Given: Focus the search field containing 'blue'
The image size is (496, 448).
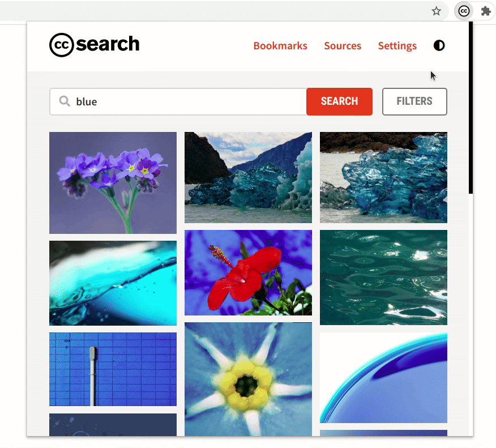Looking at the screenshot, I should pyautogui.click(x=178, y=101).
